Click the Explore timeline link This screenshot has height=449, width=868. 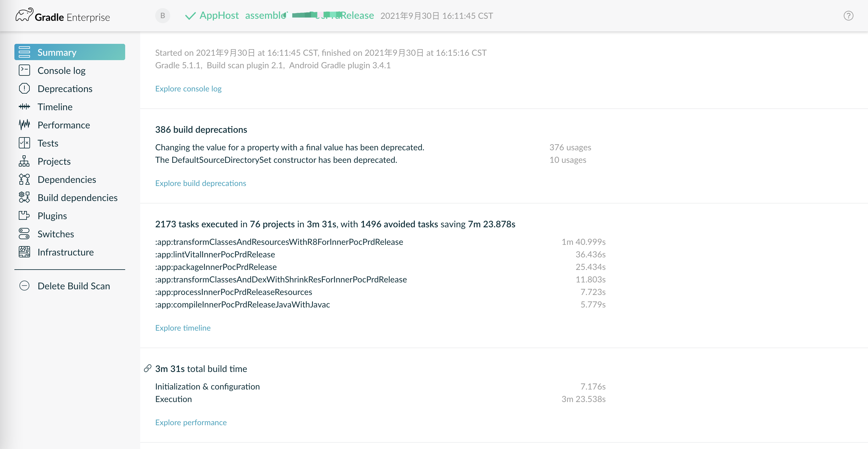pos(183,328)
